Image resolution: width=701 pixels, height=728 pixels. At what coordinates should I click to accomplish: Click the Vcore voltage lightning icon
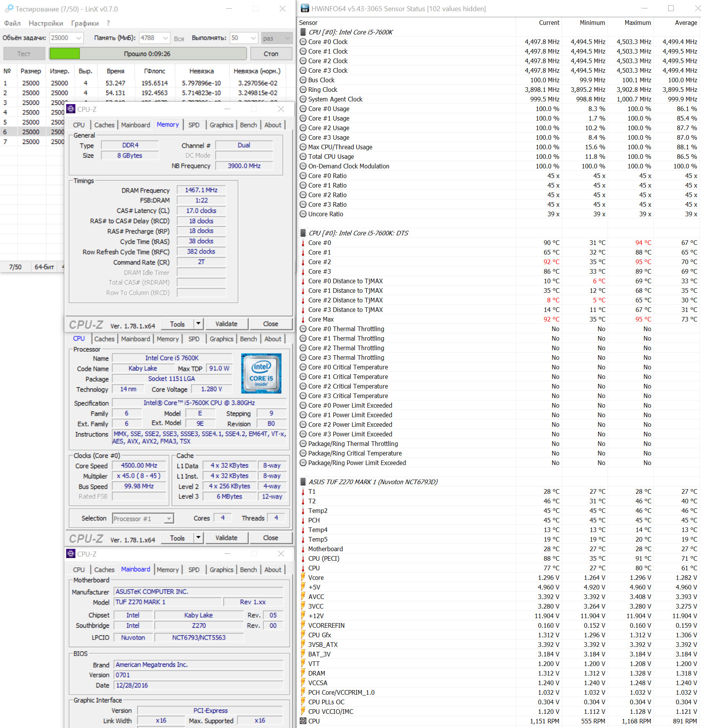(x=303, y=578)
